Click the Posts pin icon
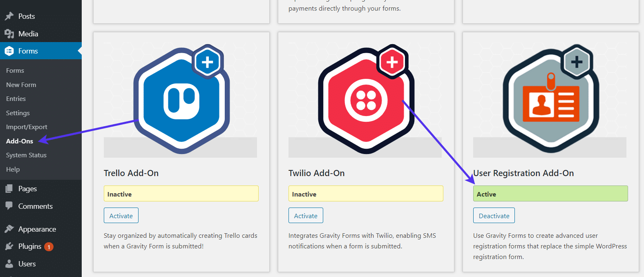 point(9,16)
